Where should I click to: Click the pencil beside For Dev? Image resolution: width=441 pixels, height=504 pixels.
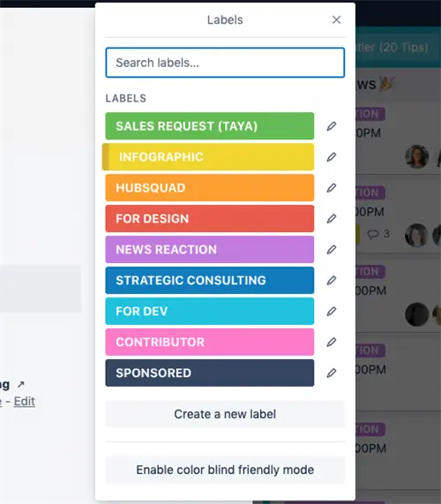[x=332, y=312]
